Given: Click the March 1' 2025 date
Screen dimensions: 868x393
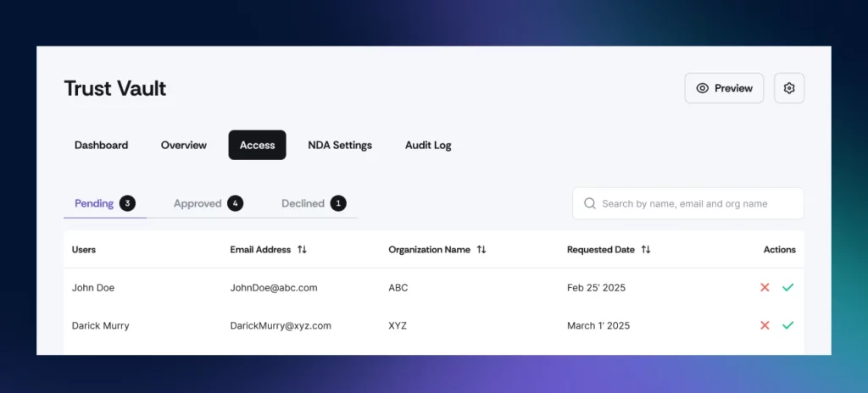Looking at the screenshot, I should point(598,325).
